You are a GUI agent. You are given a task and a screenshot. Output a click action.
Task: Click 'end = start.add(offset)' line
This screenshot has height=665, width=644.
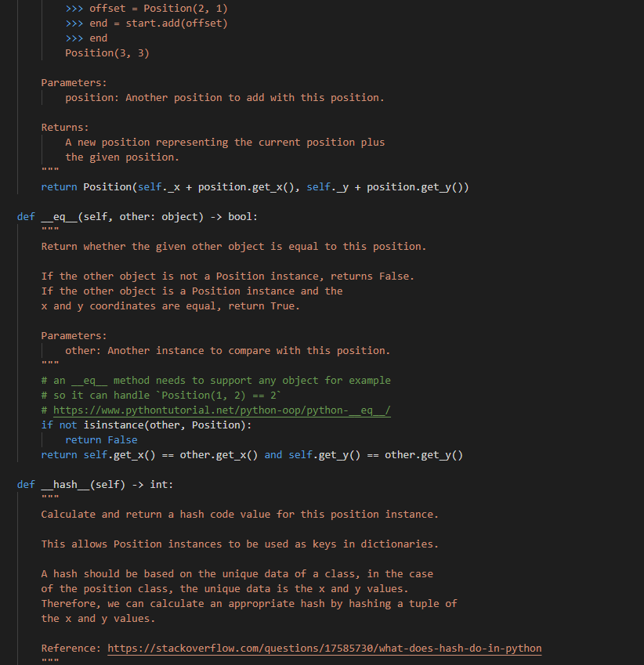(x=159, y=23)
